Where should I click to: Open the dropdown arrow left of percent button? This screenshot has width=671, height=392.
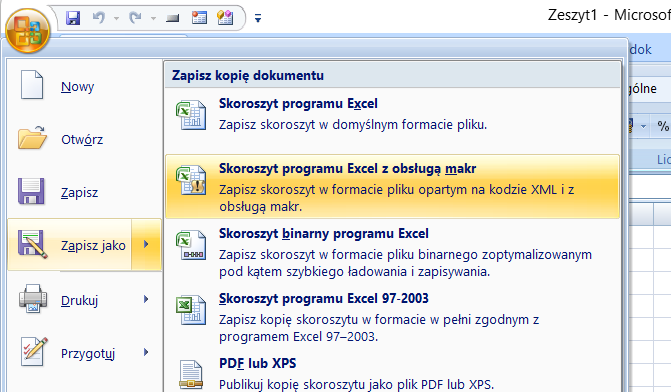point(643,126)
